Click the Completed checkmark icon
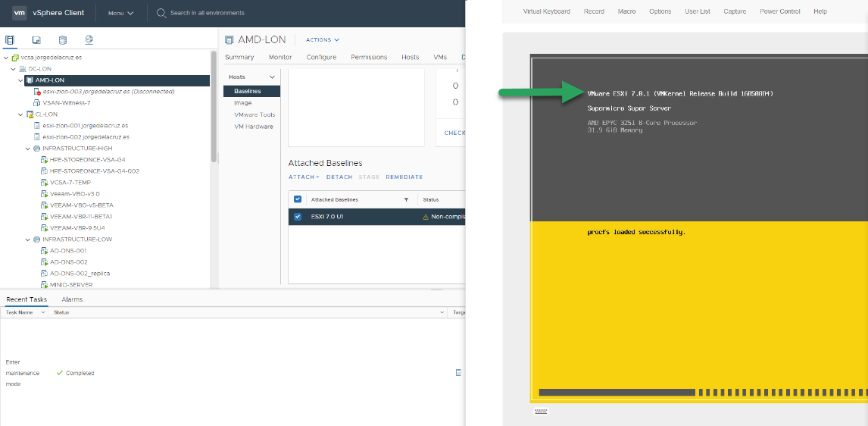Screen dimensions: 868x426 click(x=60, y=373)
